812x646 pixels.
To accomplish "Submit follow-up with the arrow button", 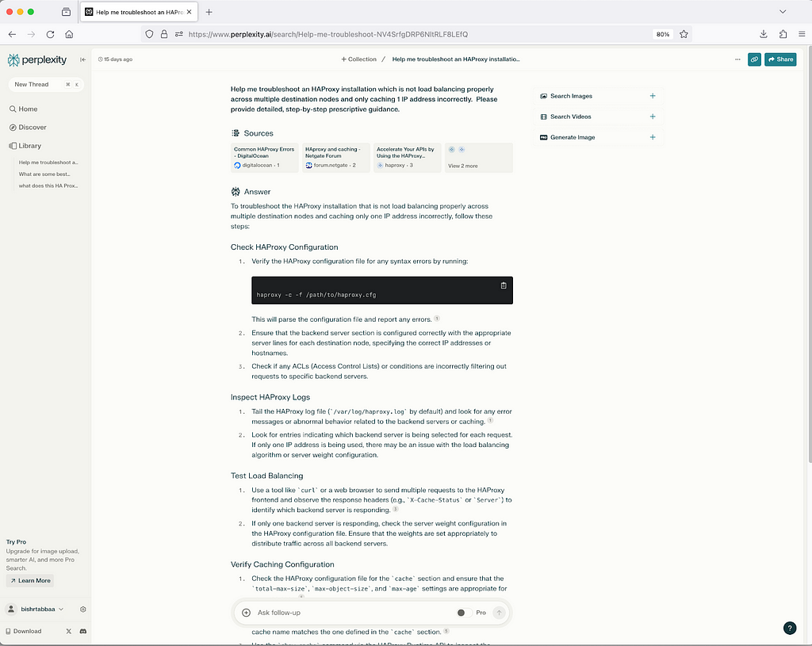I will click(x=499, y=613).
